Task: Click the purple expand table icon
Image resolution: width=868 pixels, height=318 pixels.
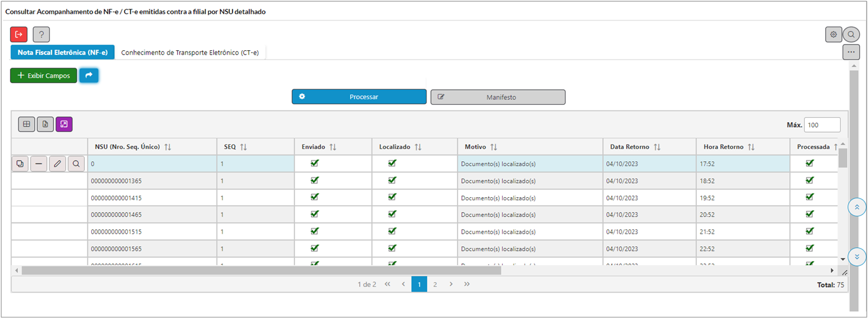Action: click(x=64, y=125)
